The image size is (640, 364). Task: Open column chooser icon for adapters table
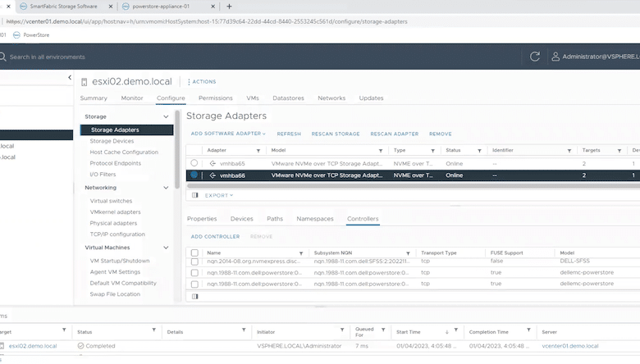195,195
